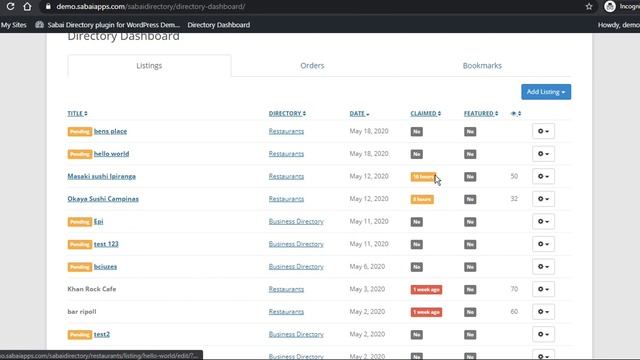The image size is (640, 360).
Task: Switch to the Listings tab
Action: [149, 66]
